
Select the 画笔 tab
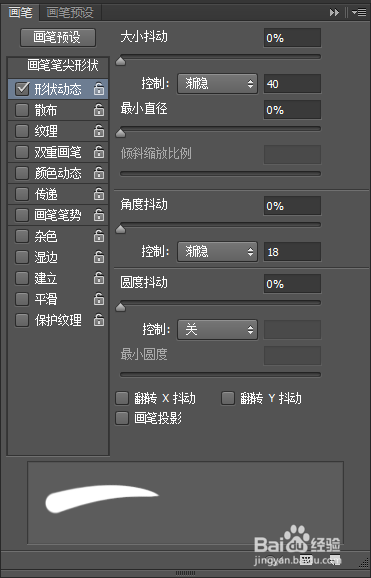[x=20, y=13]
